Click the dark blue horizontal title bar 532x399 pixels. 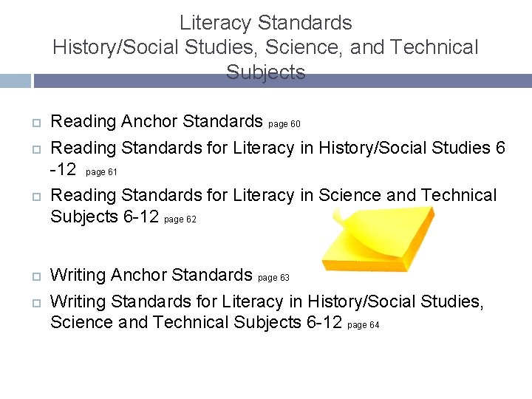tap(283, 81)
